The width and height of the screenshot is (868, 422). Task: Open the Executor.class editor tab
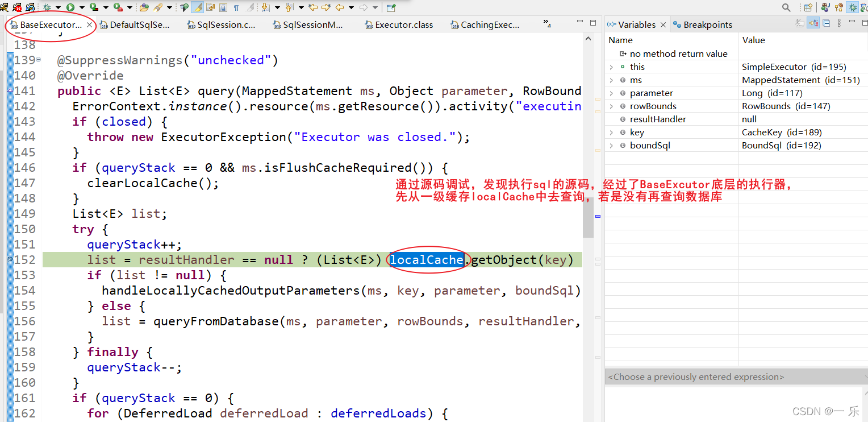click(399, 25)
